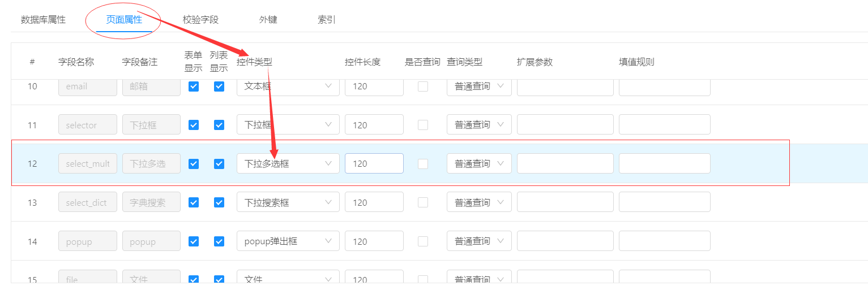
Task: Click the 查询类型 column header
Action: pos(464,62)
